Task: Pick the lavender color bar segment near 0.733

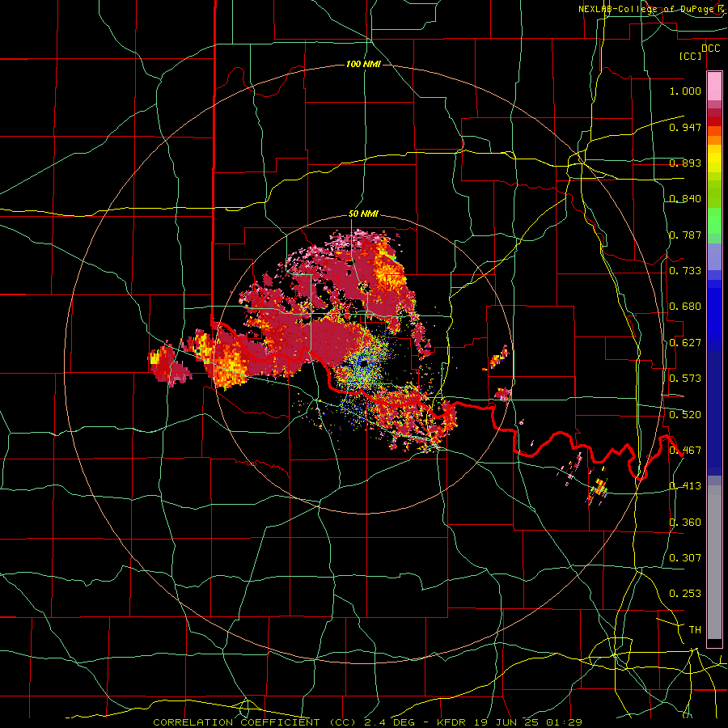Action: 714,256
